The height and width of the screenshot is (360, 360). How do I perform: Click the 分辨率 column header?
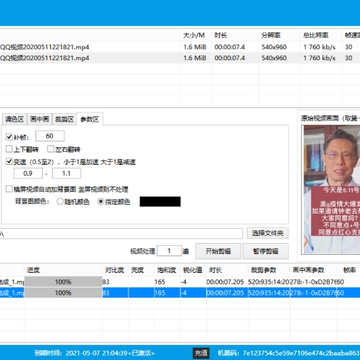270,35
